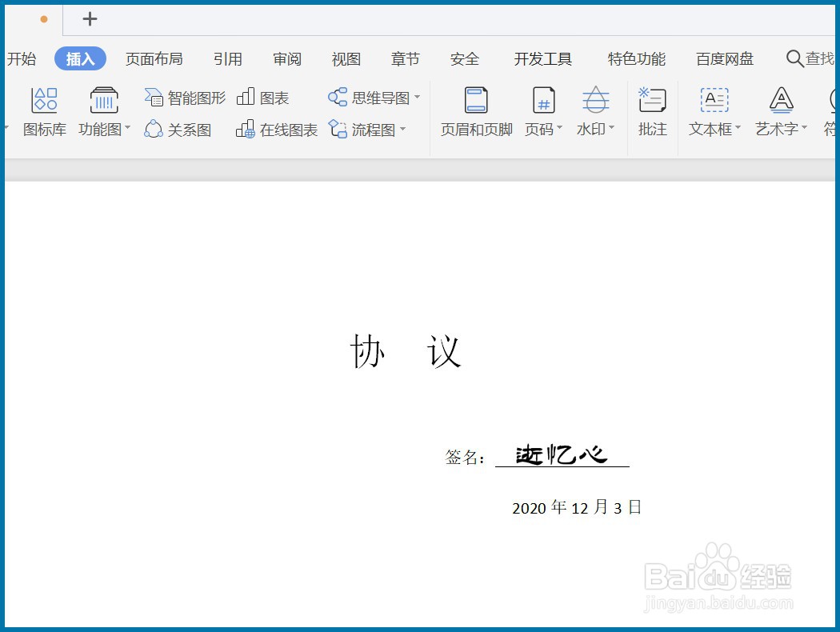
Task: Click the signature 逝忆心 in the document
Action: tap(562, 454)
